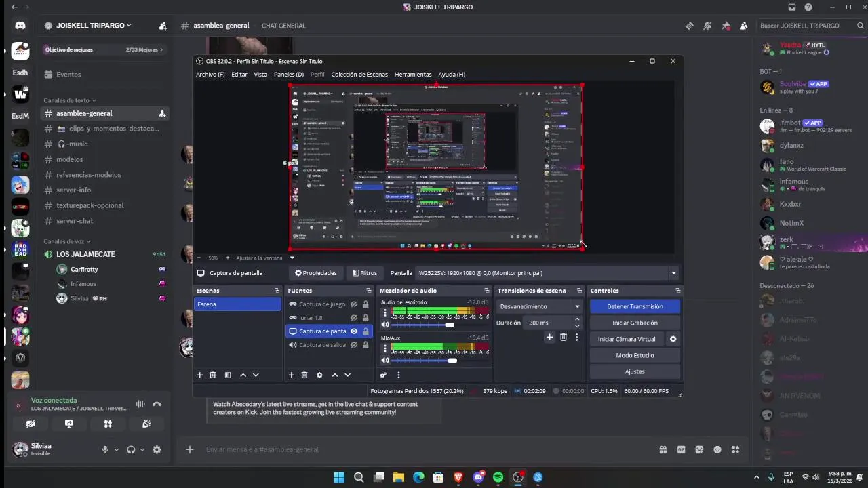This screenshot has width=868, height=488.
Task: Open OBS Archivo menu
Action: point(210,75)
